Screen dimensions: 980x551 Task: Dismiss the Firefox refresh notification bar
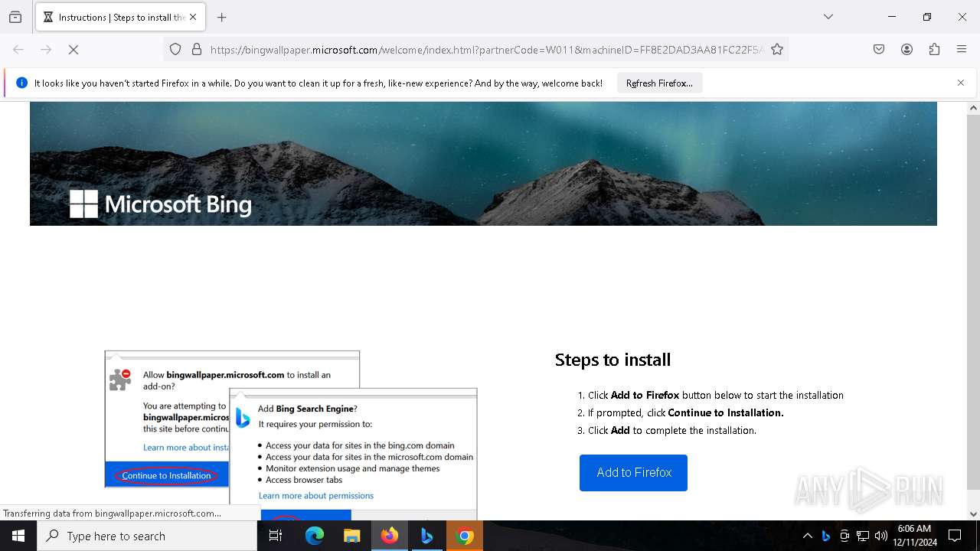tap(961, 83)
